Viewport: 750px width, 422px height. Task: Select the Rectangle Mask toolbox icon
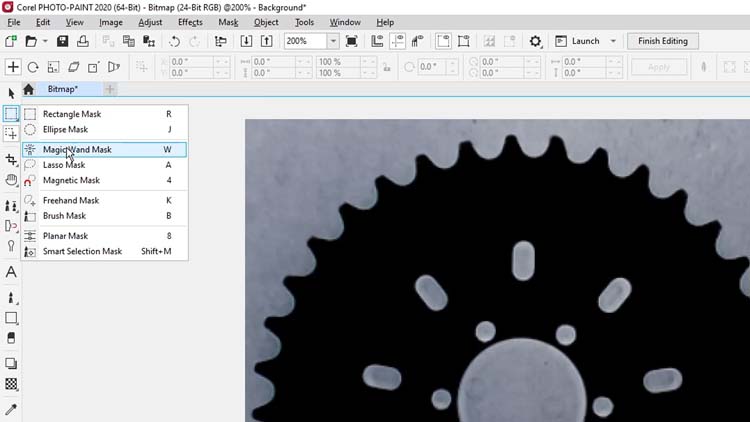pos(11,114)
